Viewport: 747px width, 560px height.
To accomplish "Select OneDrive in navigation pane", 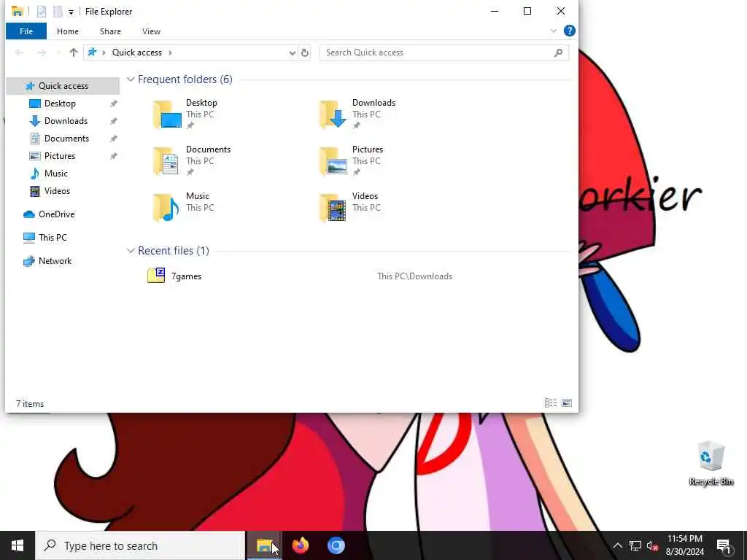I will (x=56, y=214).
